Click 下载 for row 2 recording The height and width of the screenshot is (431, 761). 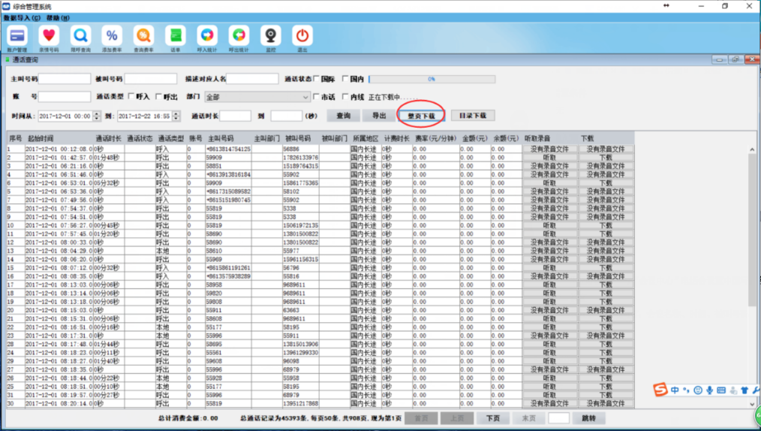click(x=606, y=158)
